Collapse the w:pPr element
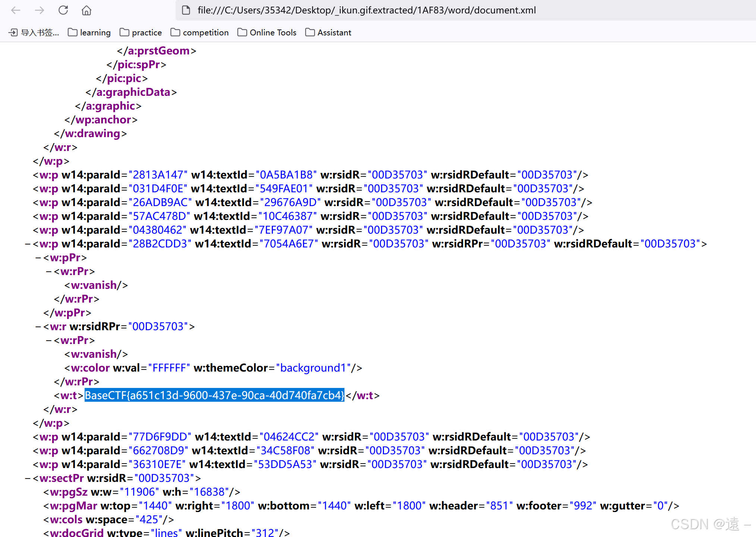Screen dimensions: 756x537 point(38,258)
